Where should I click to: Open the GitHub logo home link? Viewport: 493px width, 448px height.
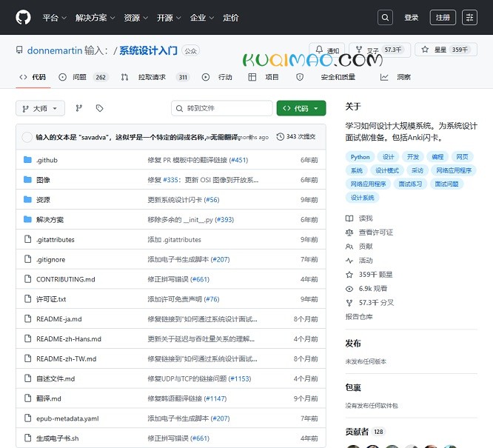[23, 17]
